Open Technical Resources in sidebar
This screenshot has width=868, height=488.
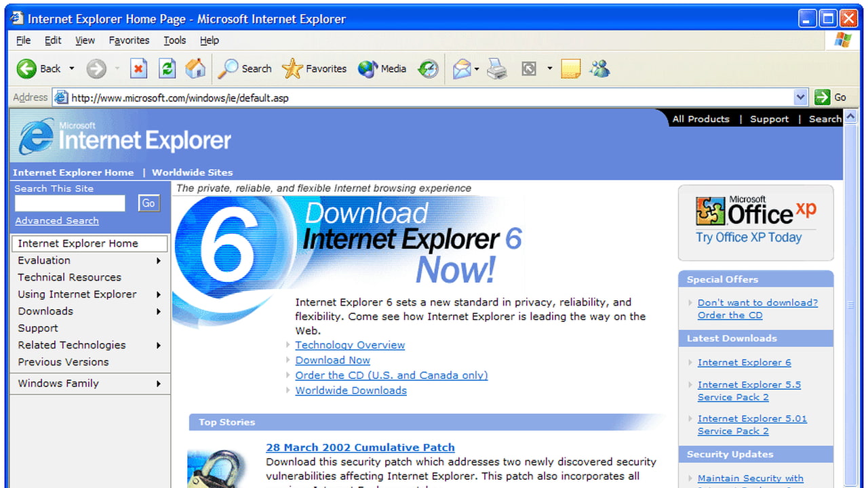click(x=69, y=277)
